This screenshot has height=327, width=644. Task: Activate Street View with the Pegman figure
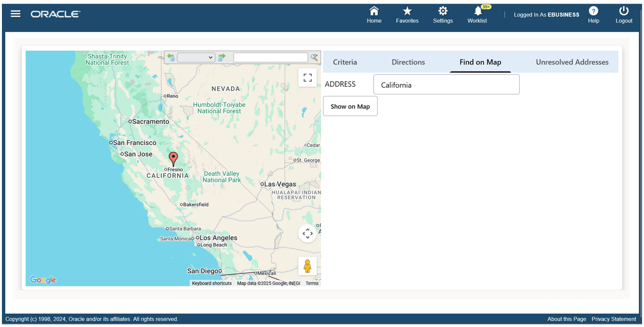point(308,266)
